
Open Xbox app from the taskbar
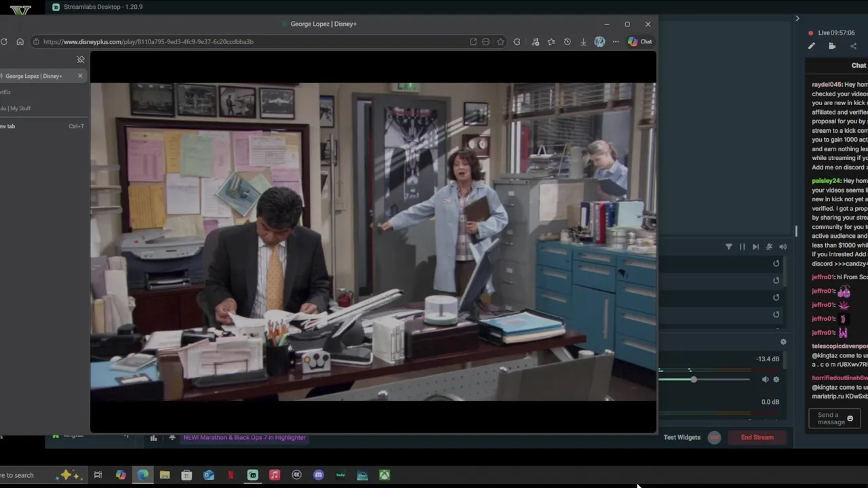[x=384, y=475]
